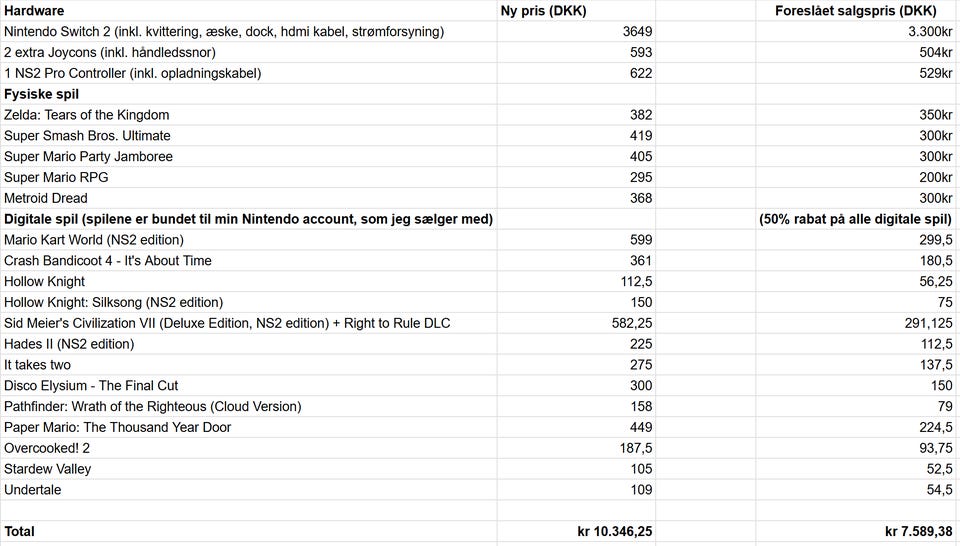960x546 pixels.
Task: Click "Mario Kart World (NS2 edition)" cell
Action: click(x=249, y=239)
